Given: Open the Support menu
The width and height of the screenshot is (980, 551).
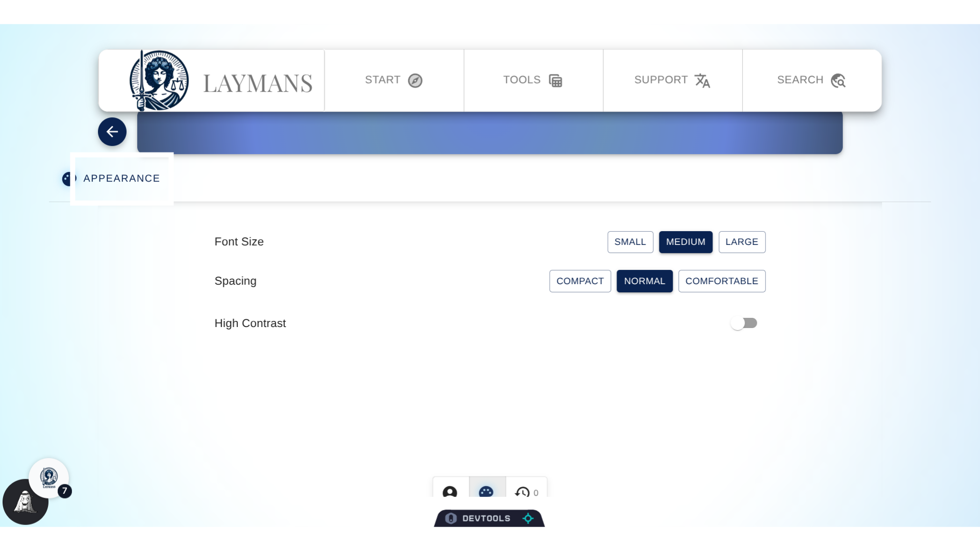Looking at the screenshot, I should pyautogui.click(x=672, y=81).
